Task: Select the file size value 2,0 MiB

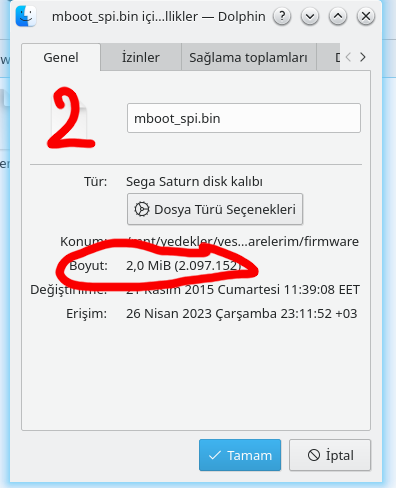Action: [x=148, y=266]
